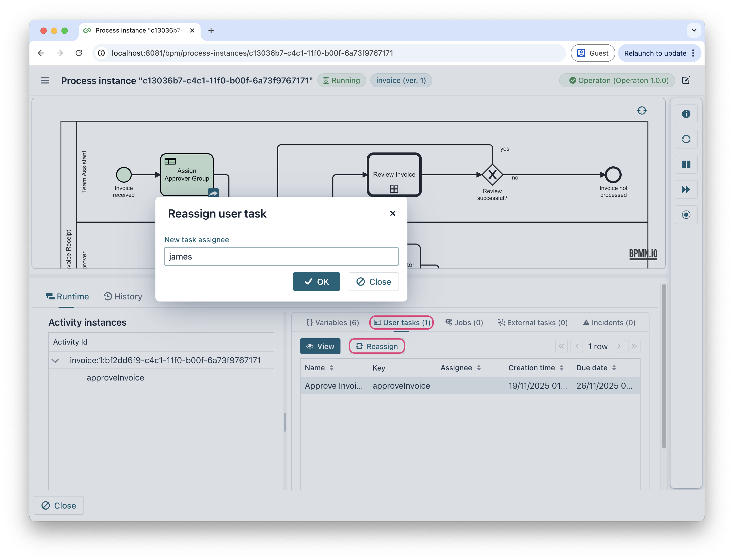The image size is (734, 560).
Task: Click the new task assignee input field
Action: click(281, 256)
